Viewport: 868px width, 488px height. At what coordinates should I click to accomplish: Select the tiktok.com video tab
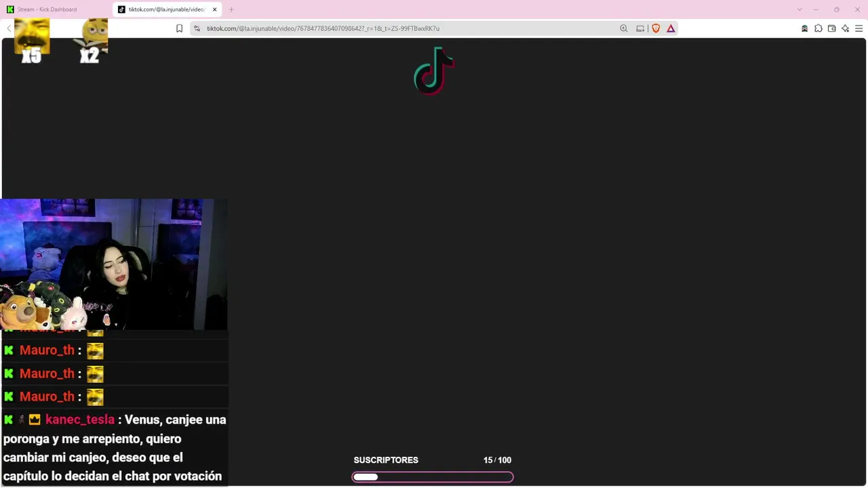pyautogui.click(x=167, y=9)
